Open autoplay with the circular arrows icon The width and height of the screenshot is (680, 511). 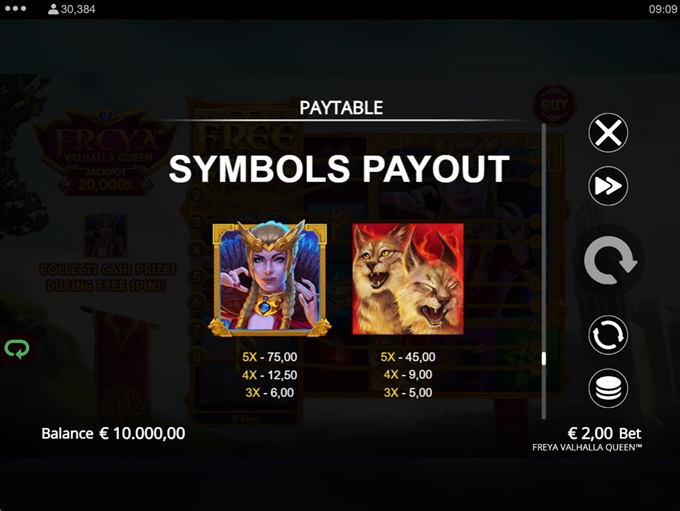608,335
